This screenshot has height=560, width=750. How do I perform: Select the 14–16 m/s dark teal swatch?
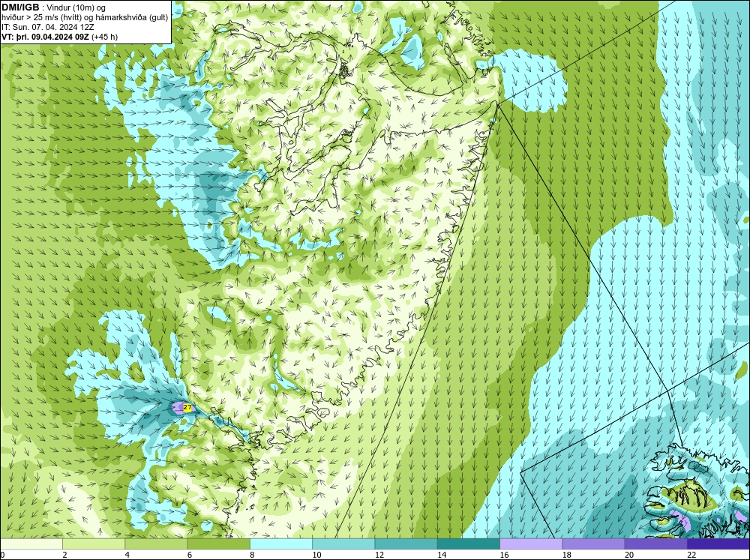(x=469, y=544)
